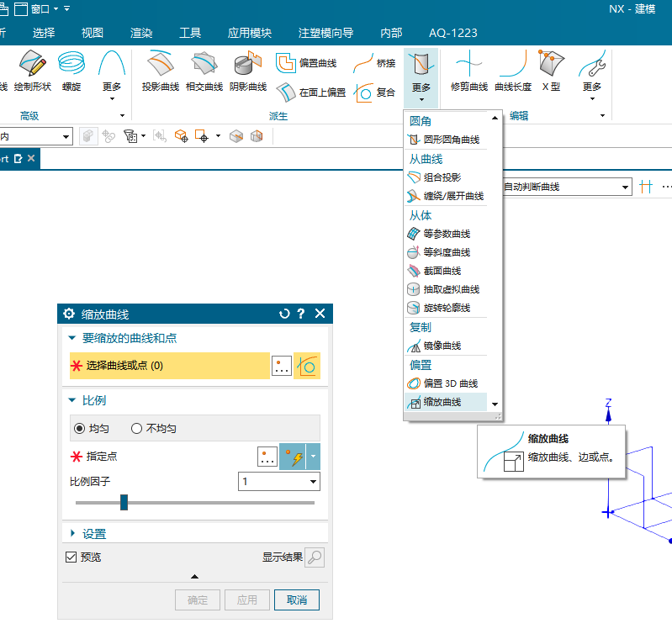Screen dimensions: 672x634
Task: Select 抽取虚拟曲线 in the list
Action: [x=446, y=289]
